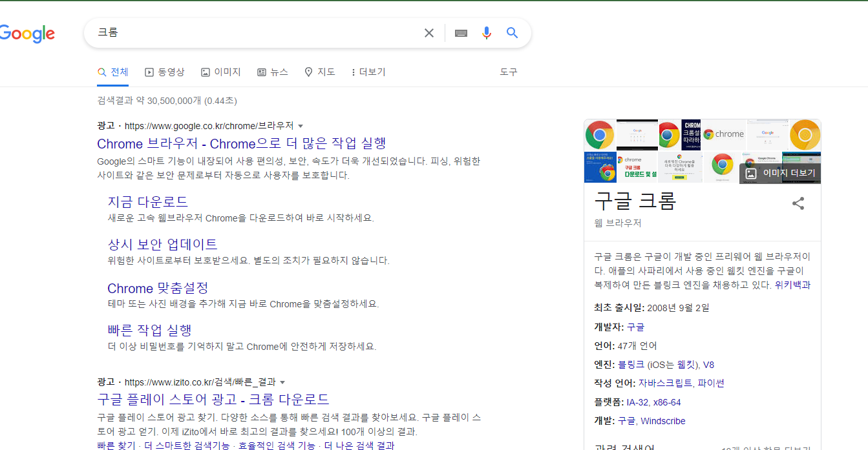Open the Chrome 맞춤설정 sitelink

[158, 288]
